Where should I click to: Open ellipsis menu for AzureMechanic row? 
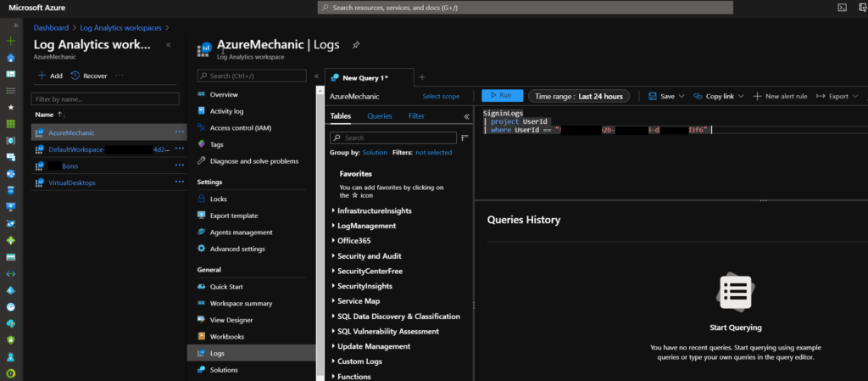(180, 132)
